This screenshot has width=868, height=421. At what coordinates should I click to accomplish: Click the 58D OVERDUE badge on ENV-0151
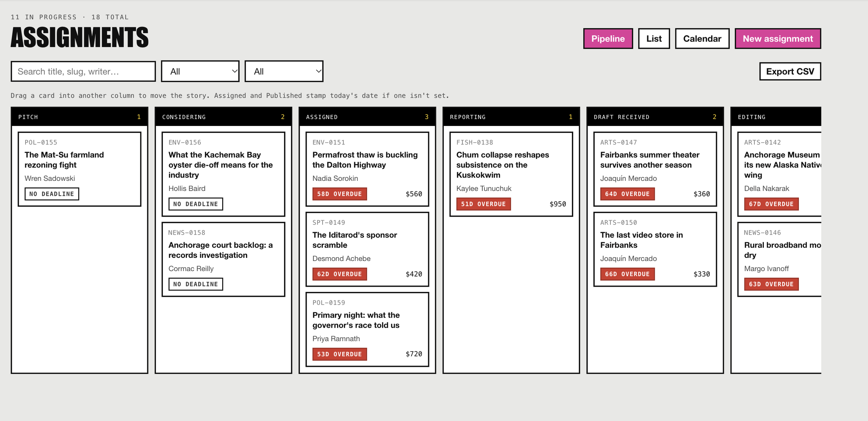click(340, 194)
